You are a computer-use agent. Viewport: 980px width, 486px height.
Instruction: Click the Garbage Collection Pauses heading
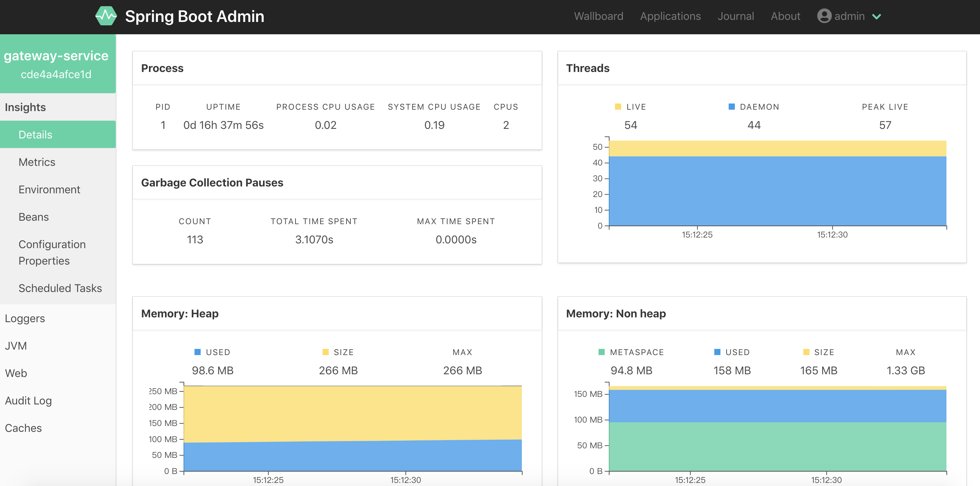point(212,183)
